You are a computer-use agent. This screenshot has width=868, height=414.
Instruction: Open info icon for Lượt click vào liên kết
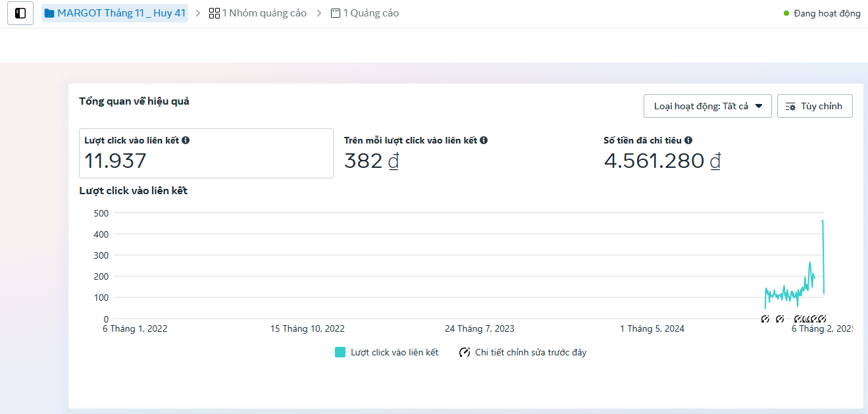(x=186, y=140)
